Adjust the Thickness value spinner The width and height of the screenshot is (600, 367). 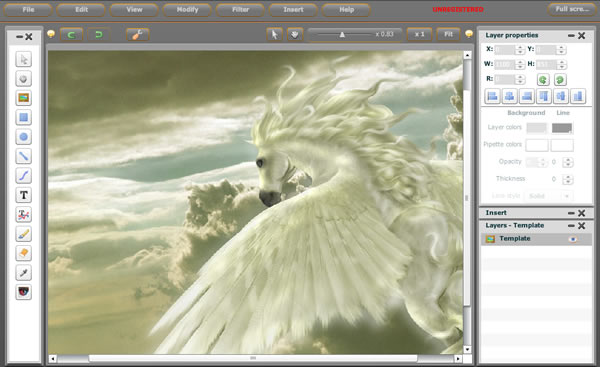point(568,179)
